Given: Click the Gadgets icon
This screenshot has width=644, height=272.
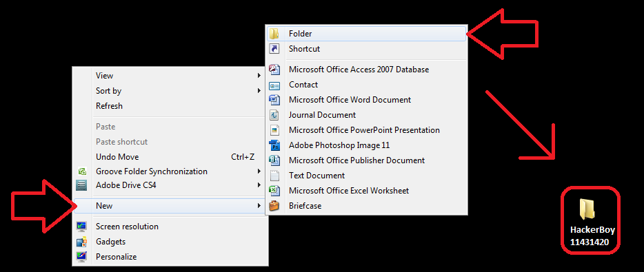Looking at the screenshot, I should click(x=82, y=242).
